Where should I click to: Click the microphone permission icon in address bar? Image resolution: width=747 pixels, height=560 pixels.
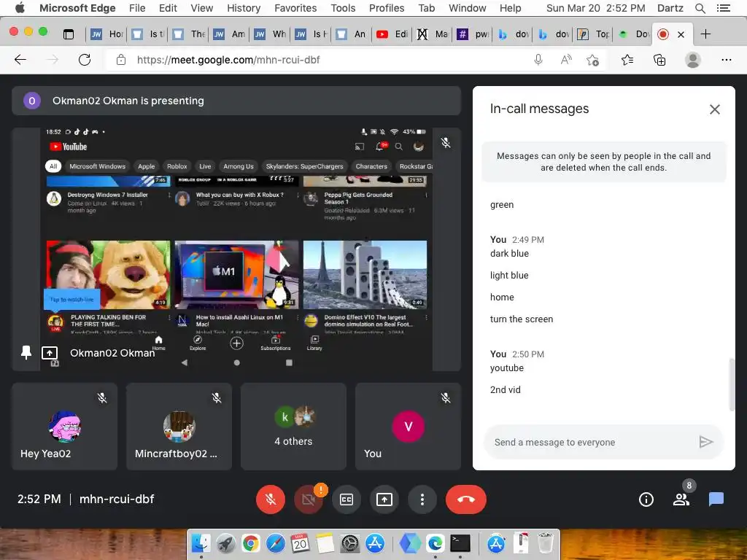click(538, 60)
